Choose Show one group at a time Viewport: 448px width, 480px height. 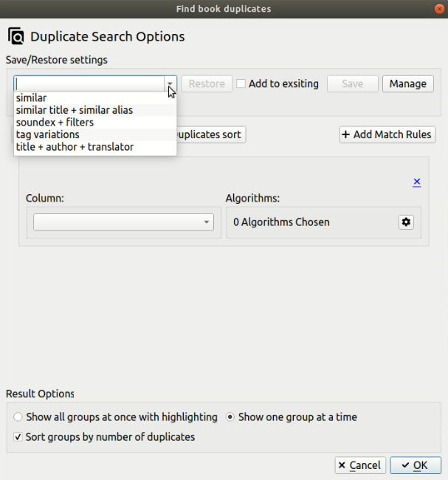click(x=230, y=417)
